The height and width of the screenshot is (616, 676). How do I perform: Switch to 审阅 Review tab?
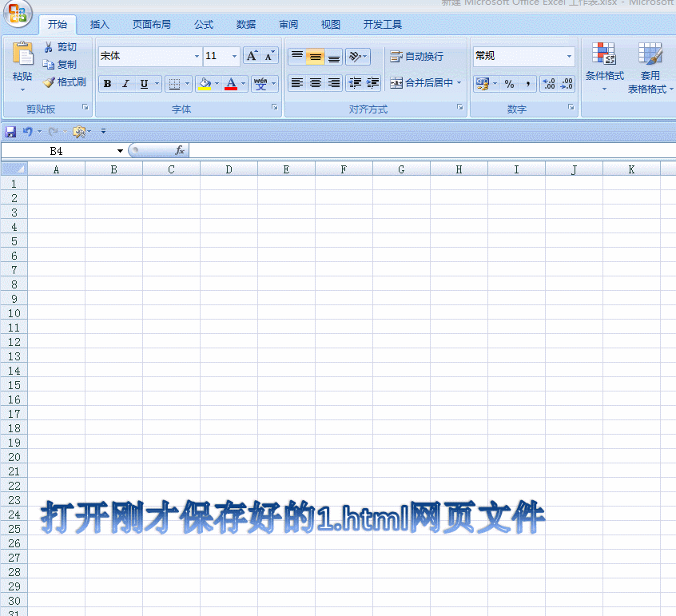(x=288, y=25)
